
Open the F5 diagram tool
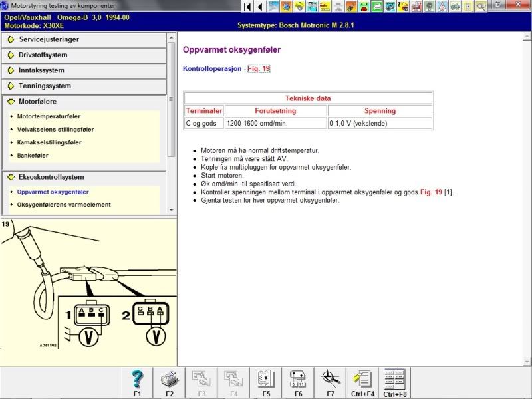[x=265, y=380]
